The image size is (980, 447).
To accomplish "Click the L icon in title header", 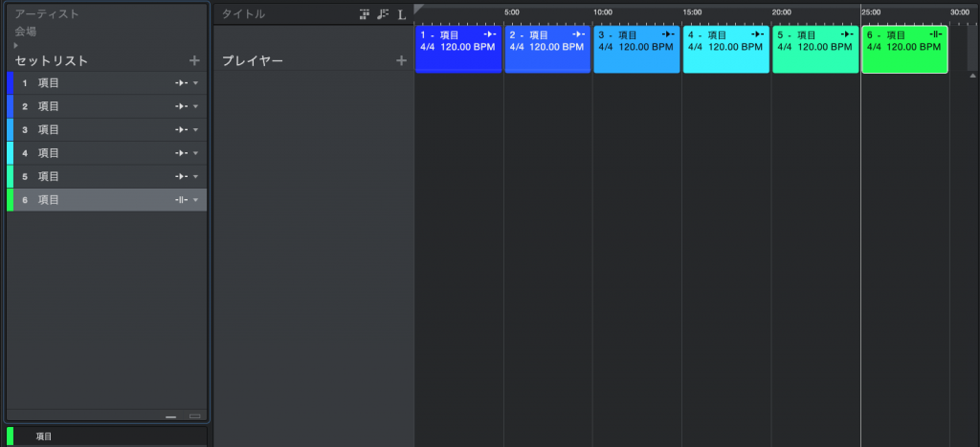I will click(402, 14).
